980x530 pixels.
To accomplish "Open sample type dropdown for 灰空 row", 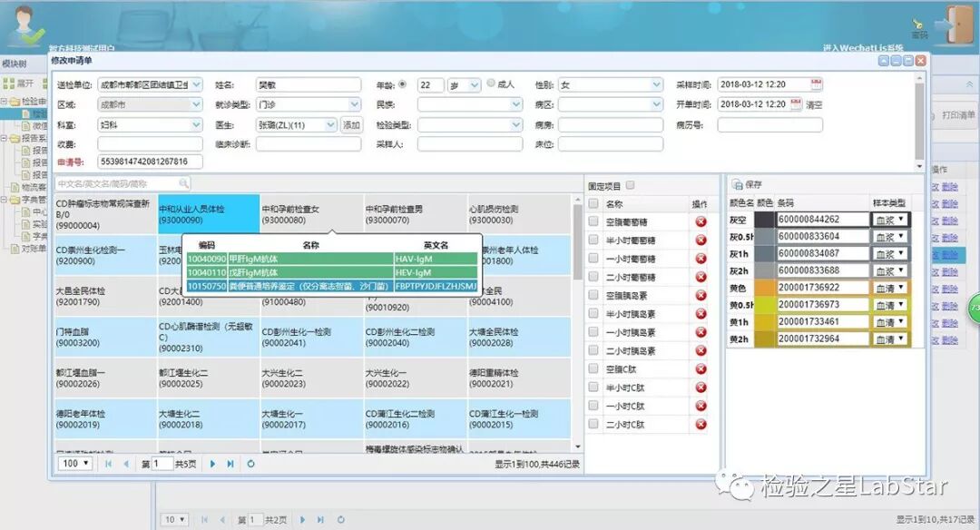I will coord(891,220).
